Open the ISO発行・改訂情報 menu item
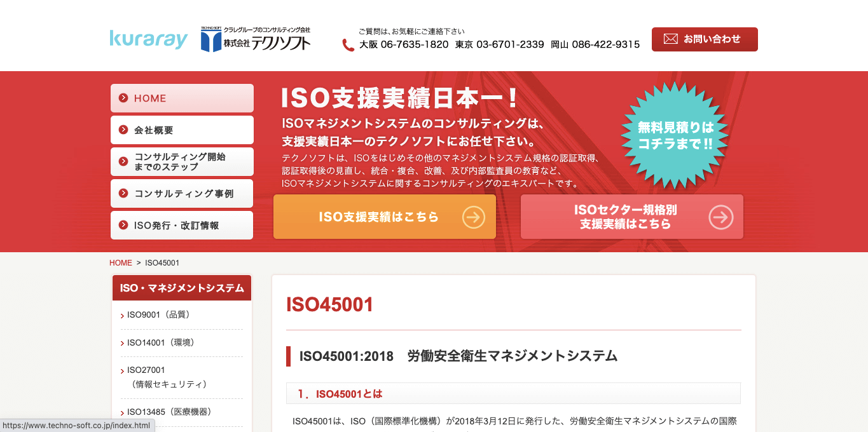868x432 pixels. point(182,226)
